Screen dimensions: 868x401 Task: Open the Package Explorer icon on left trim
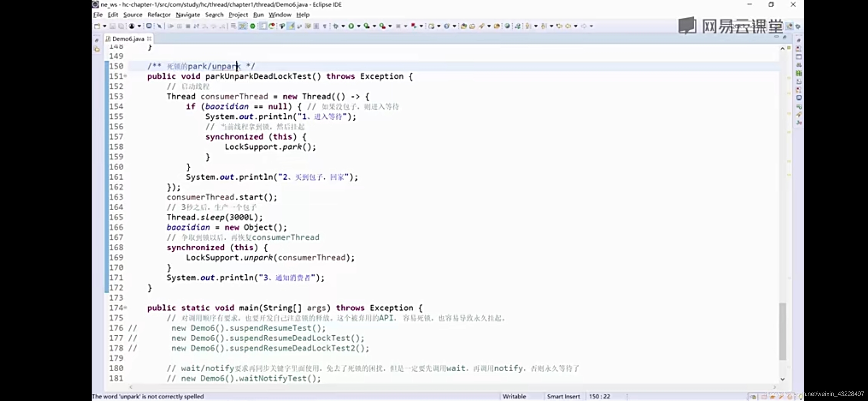pos(97,49)
